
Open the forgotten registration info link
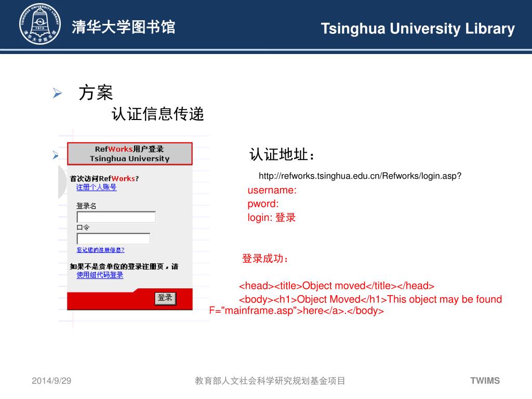pyautogui.click(x=100, y=250)
